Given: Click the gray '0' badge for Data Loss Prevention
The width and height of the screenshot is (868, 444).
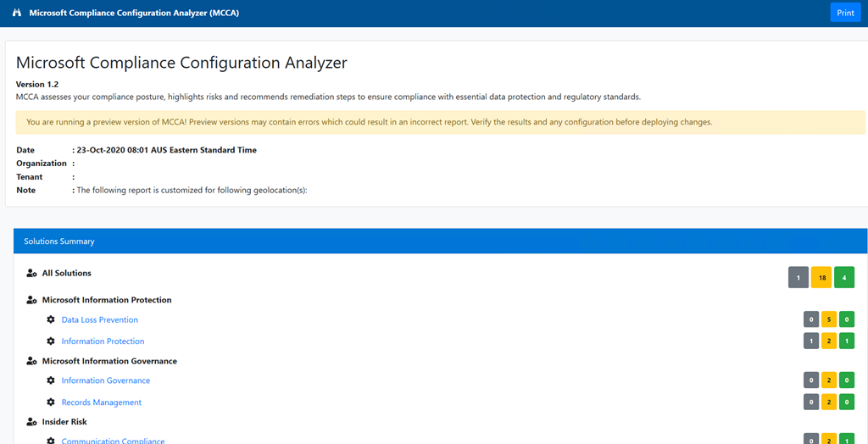Looking at the screenshot, I should coord(811,320).
